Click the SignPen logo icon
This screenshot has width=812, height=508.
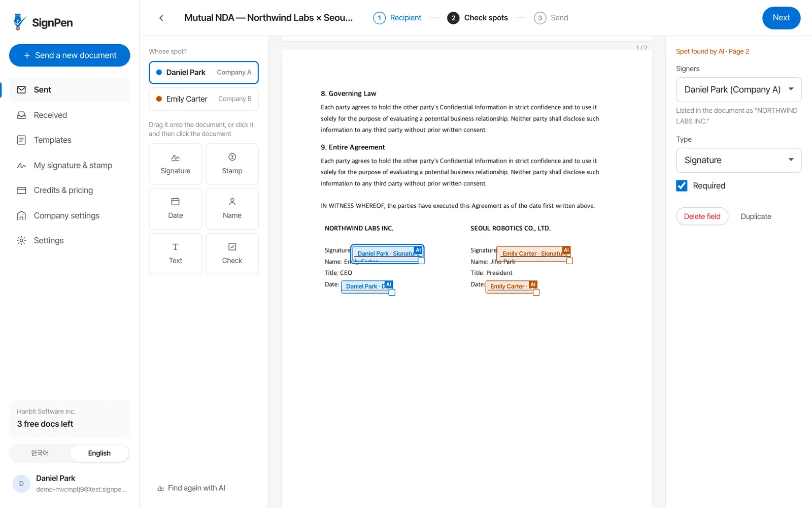19,22
